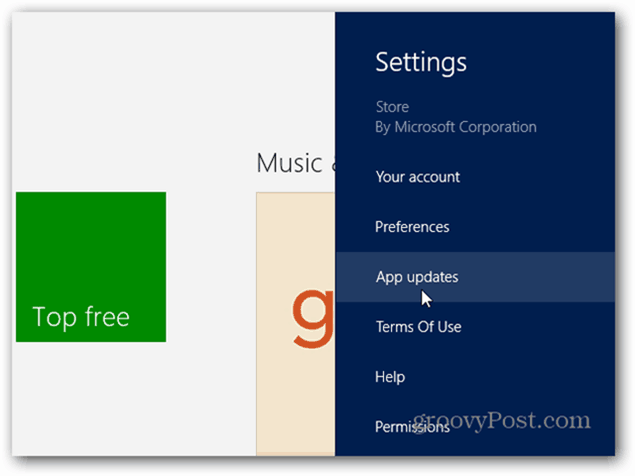Select the highlighted App updates option
Image resolution: width=635 pixels, height=476 pixels.
pos(475,277)
